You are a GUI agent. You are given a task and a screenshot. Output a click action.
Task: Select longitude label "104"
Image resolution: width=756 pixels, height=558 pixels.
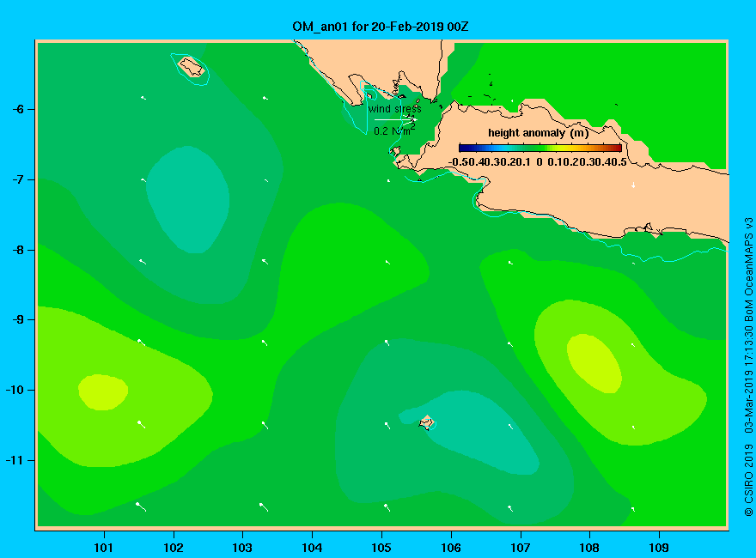point(312,548)
